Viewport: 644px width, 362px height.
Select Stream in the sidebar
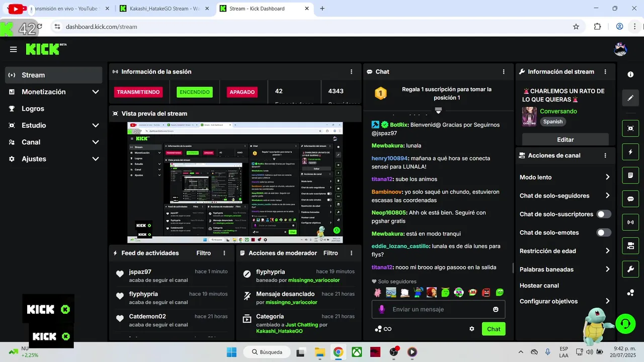[54, 75]
